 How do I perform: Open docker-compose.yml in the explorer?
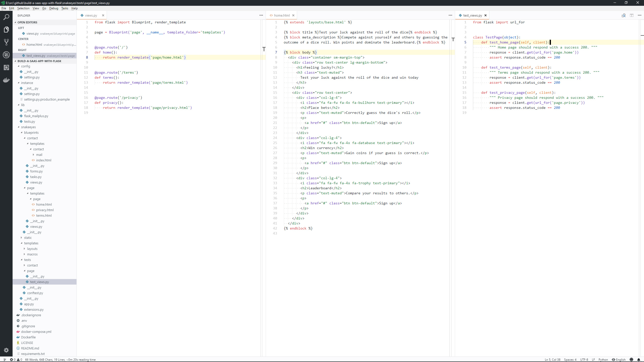(x=36, y=332)
